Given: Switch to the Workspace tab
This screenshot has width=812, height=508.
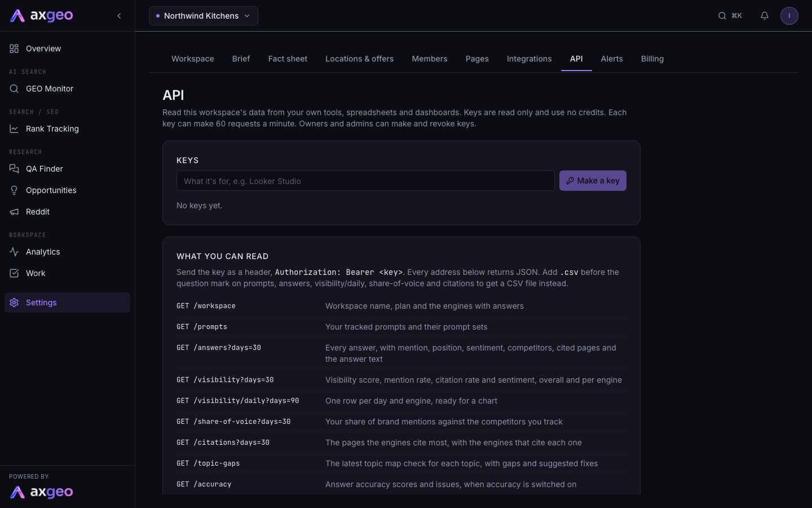Looking at the screenshot, I should click(193, 59).
